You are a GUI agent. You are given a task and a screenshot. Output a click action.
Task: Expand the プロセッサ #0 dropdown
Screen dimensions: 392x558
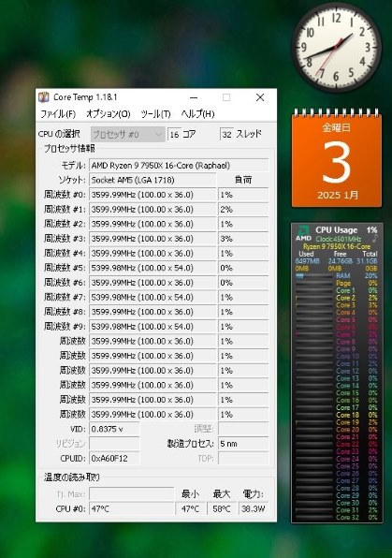127,135
